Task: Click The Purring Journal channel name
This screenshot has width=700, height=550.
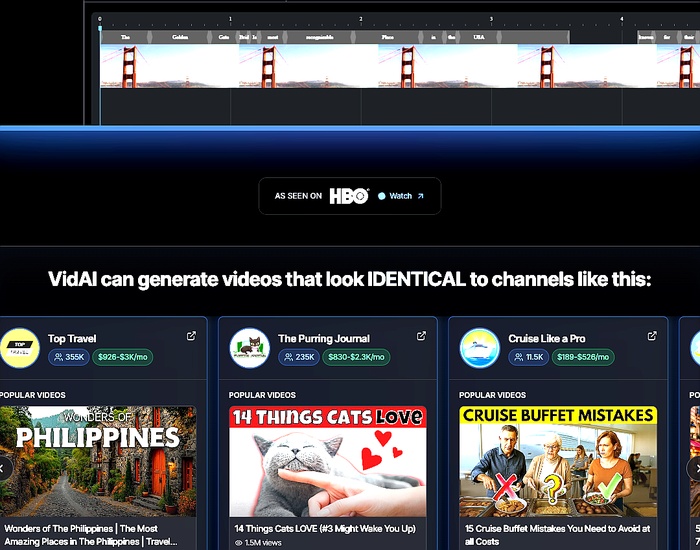Action: [324, 338]
